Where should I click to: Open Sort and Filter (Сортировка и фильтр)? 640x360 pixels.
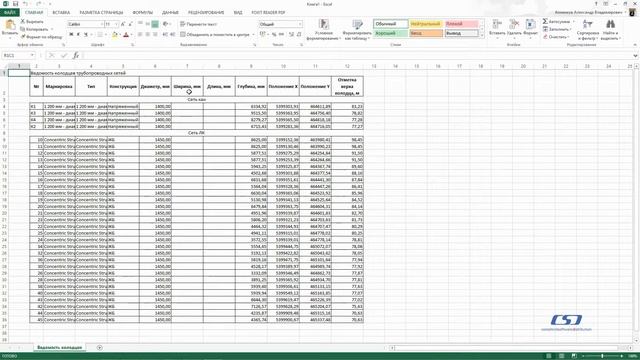click(x=587, y=29)
